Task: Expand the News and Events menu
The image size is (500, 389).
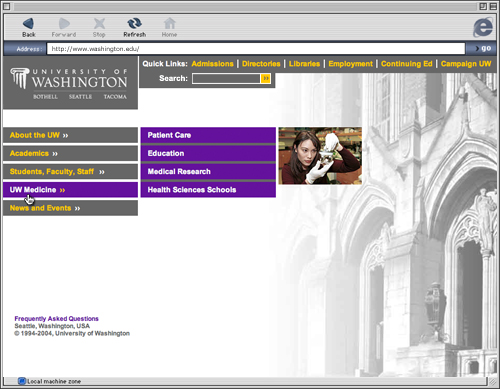Action: click(70, 208)
